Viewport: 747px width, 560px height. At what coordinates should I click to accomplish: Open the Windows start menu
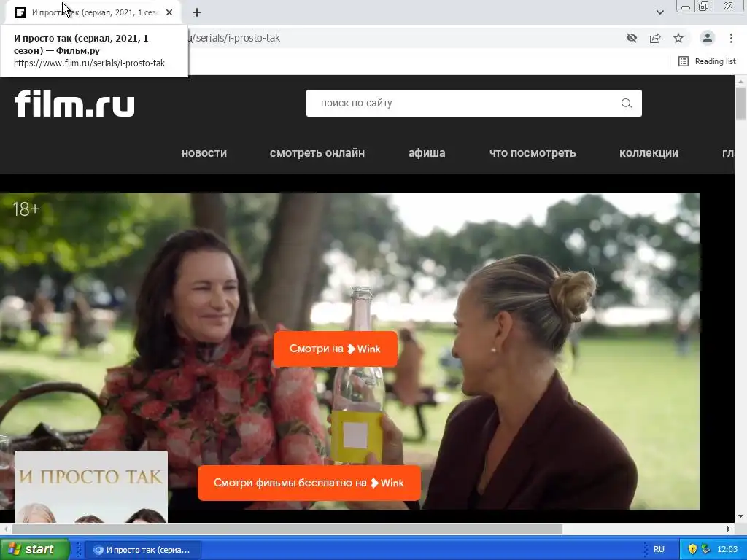pos(34,550)
